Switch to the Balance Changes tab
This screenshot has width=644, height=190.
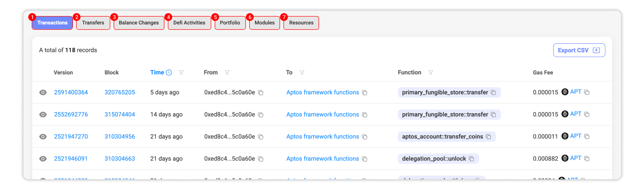[x=139, y=23]
